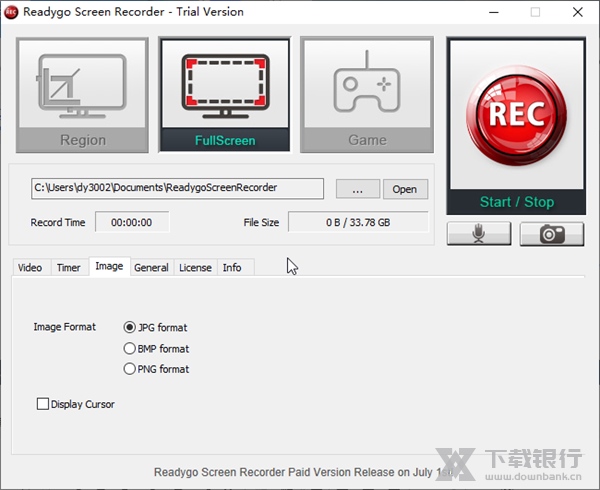The height and width of the screenshot is (490, 600).
Task: Select the FullScreen recording mode
Action: (x=225, y=95)
